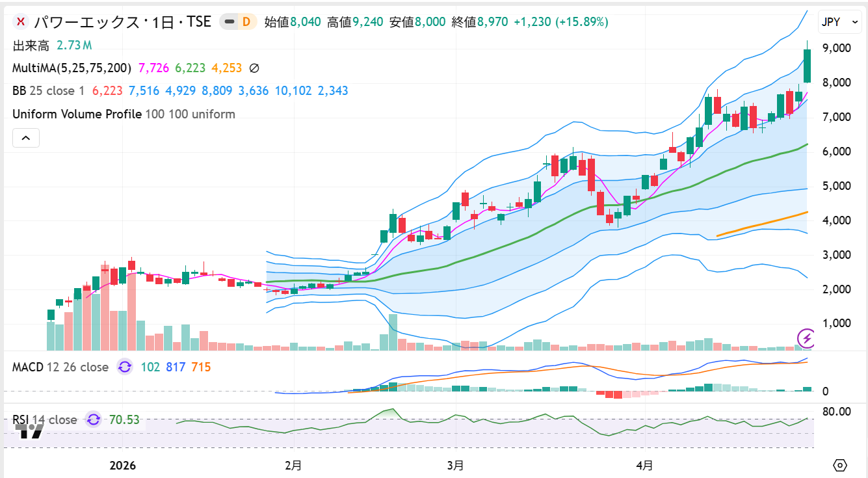The image size is (868, 478).
Task: Click the パワーエックス symbol name
Action: (85, 22)
